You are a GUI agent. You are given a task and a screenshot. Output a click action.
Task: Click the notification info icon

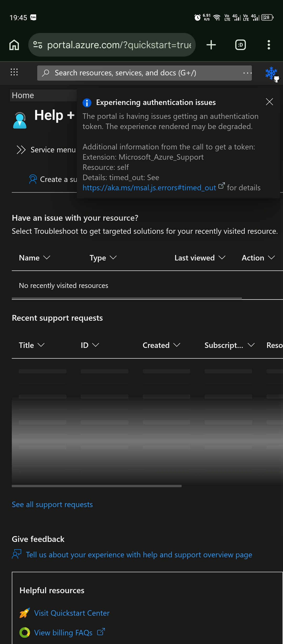(87, 103)
